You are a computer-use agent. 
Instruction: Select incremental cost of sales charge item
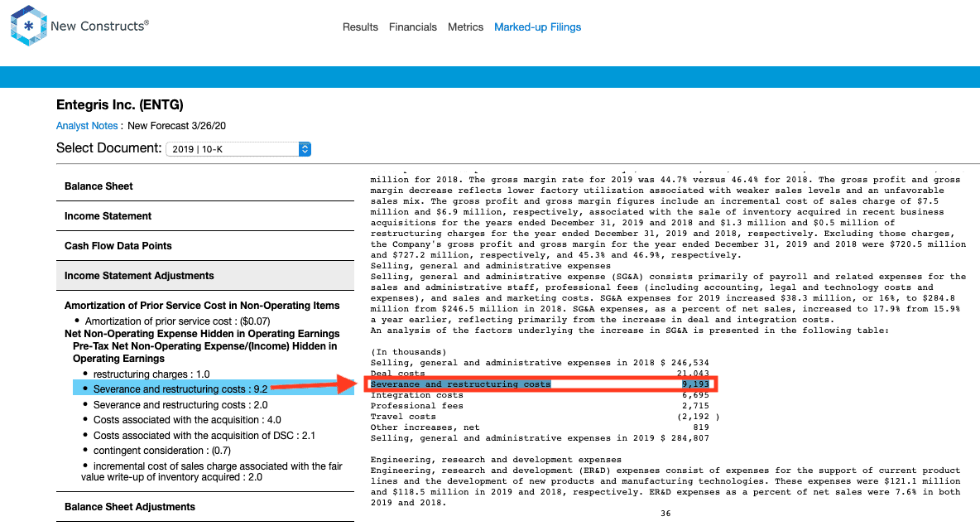tap(212, 471)
